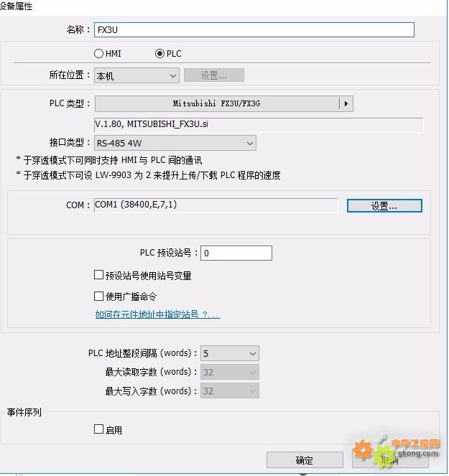Click the COM 设置 button
Image resolution: width=449 pixels, height=476 pixels.
pyautogui.click(x=384, y=206)
